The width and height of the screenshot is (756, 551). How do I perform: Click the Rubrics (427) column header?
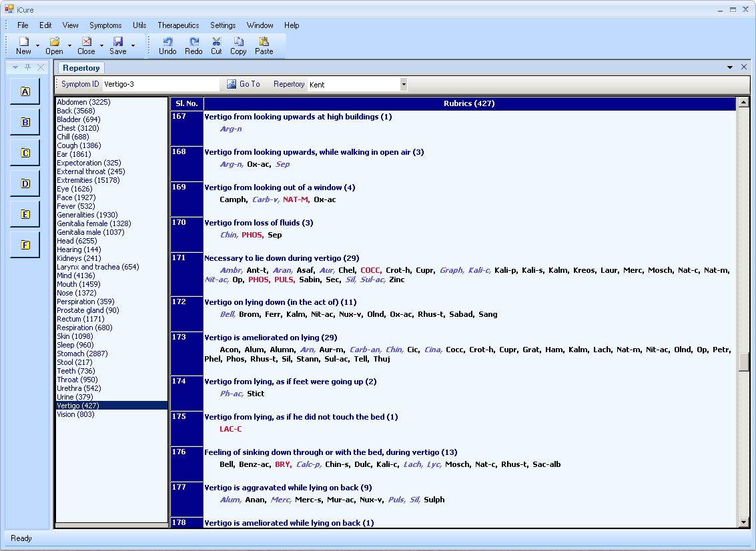tap(469, 103)
